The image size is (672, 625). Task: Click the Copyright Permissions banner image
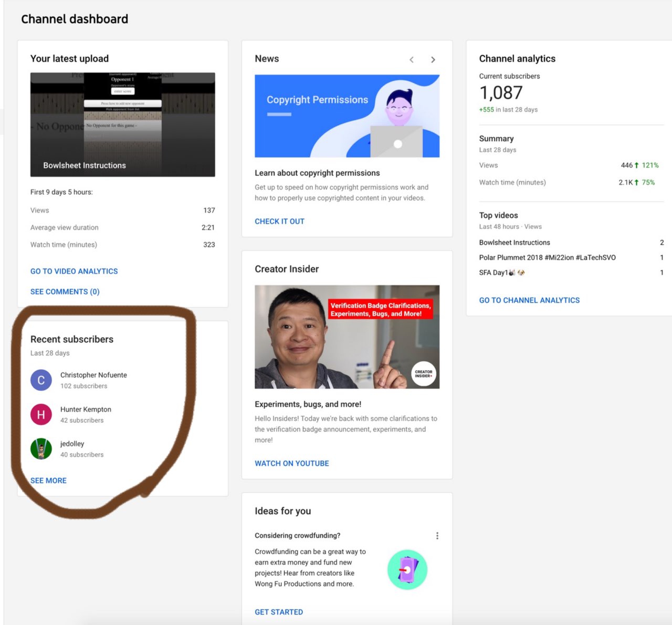pyautogui.click(x=347, y=116)
